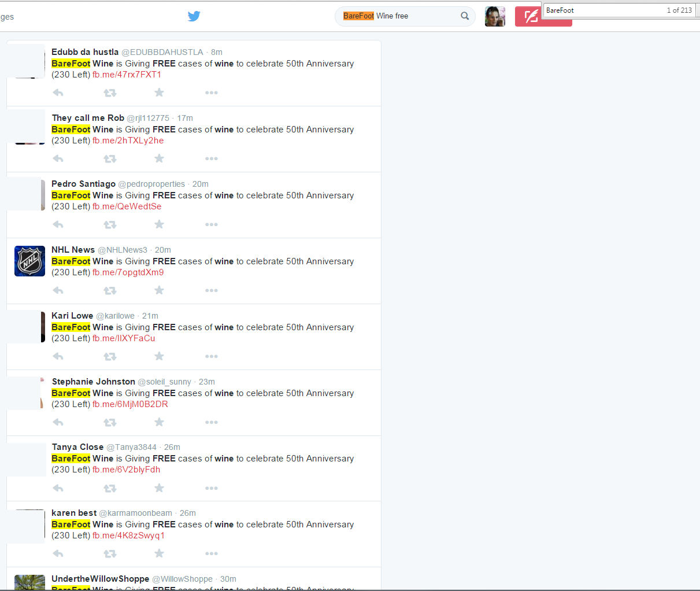Open link fb.me/4K8zSwyq1

(128, 535)
